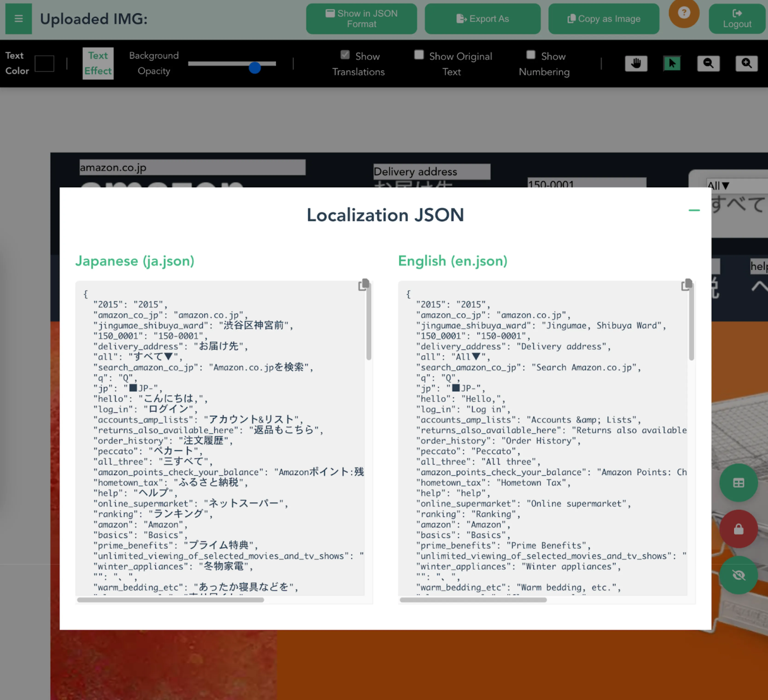Click the "delivery_address" line in Japanese JSON
The width and height of the screenshot is (768, 700).
[x=171, y=346]
